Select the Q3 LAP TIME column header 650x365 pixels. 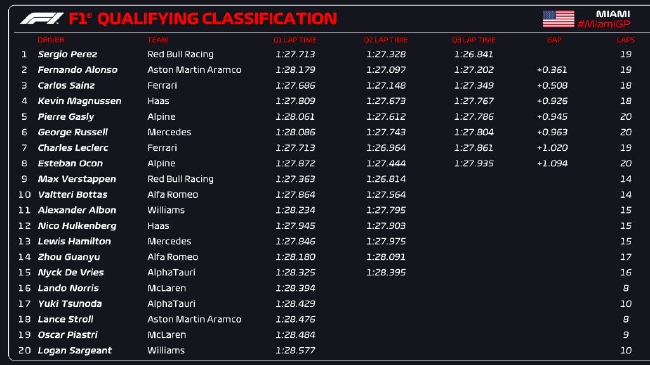473,40
